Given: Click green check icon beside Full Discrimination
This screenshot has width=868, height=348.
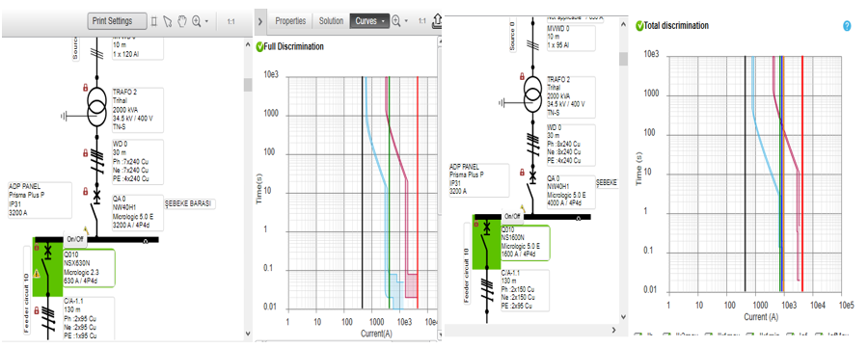Looking at the screenshot, I should [259, 46].
